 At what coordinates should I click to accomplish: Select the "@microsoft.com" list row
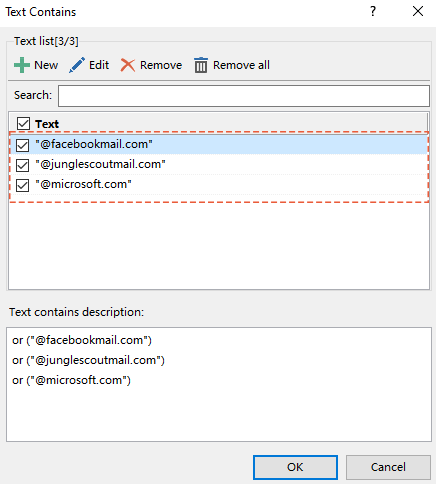pos(219,184)
